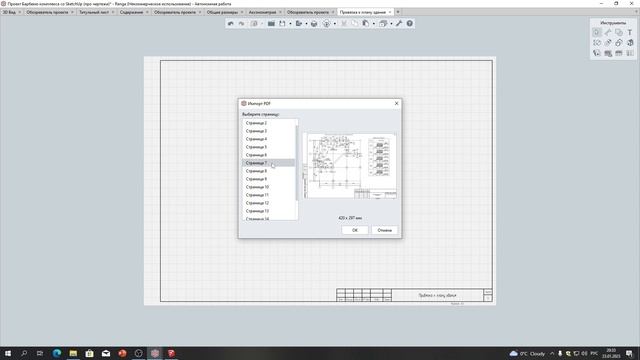This screenshot has width=640, height=360.
Task: Select the Hatch tool in the Инструменты panel
Action: (x=619, y=32)
